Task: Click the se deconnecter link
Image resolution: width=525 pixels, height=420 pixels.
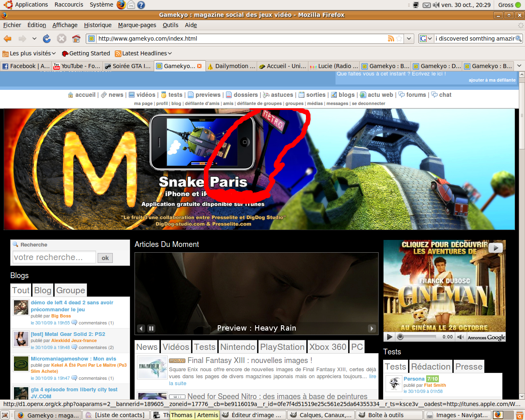Action: [368, 103]
